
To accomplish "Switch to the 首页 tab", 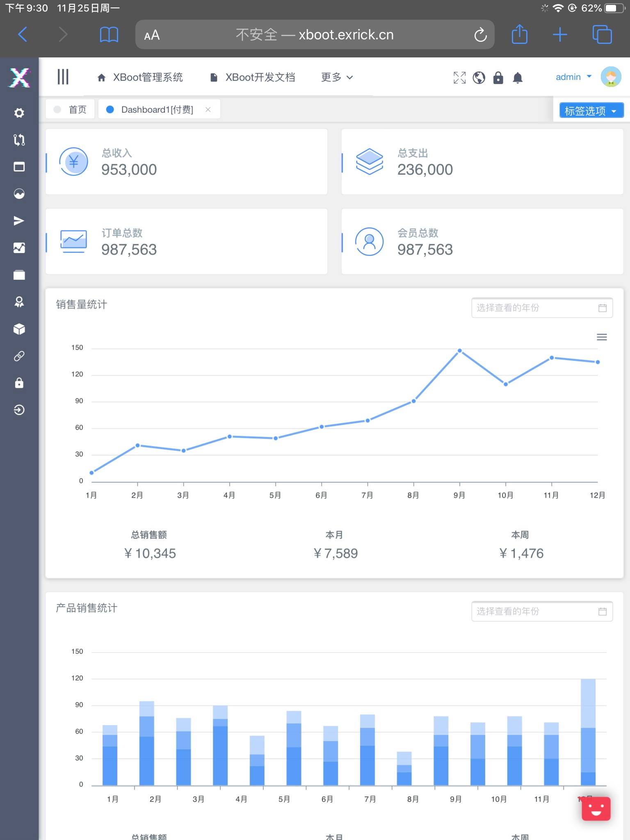I will 70,110.
